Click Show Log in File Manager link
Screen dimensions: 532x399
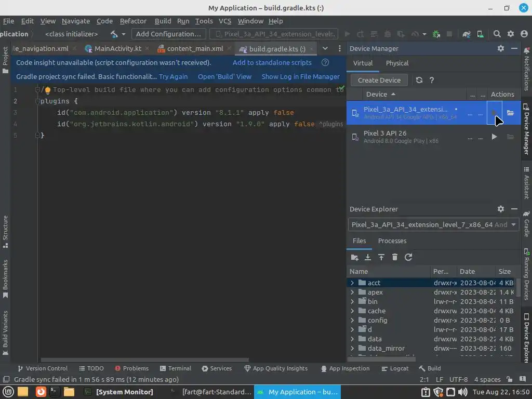click(300, 77)
